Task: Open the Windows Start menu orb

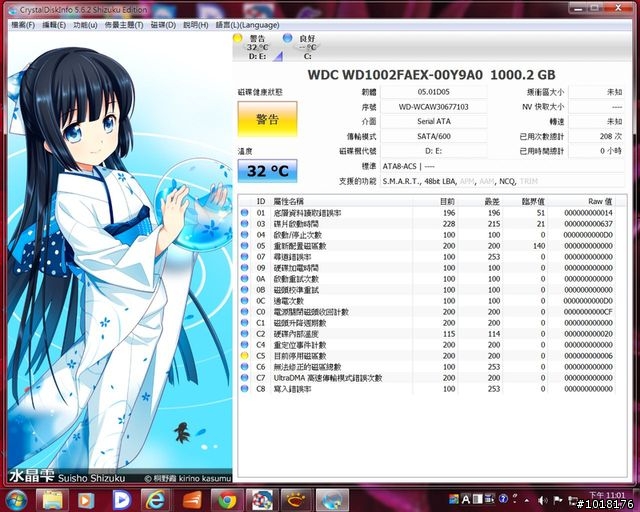Action: pos(16,500)
